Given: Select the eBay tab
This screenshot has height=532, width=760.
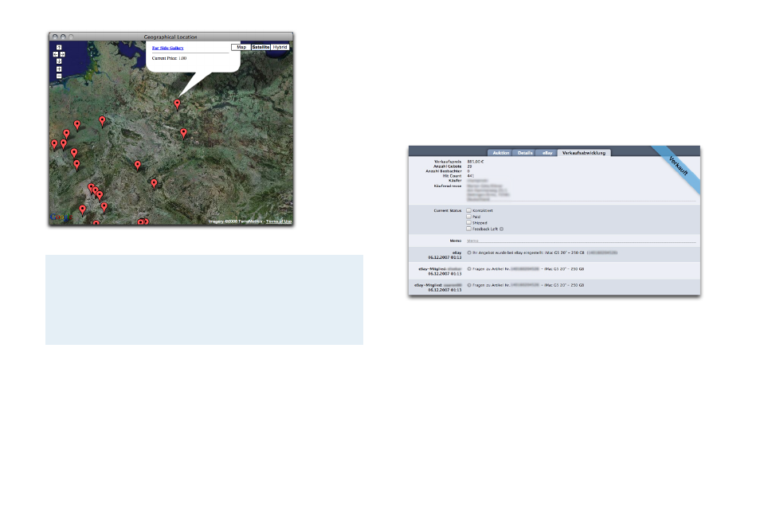Looking at the screenshot, I should tap(547, 153).
